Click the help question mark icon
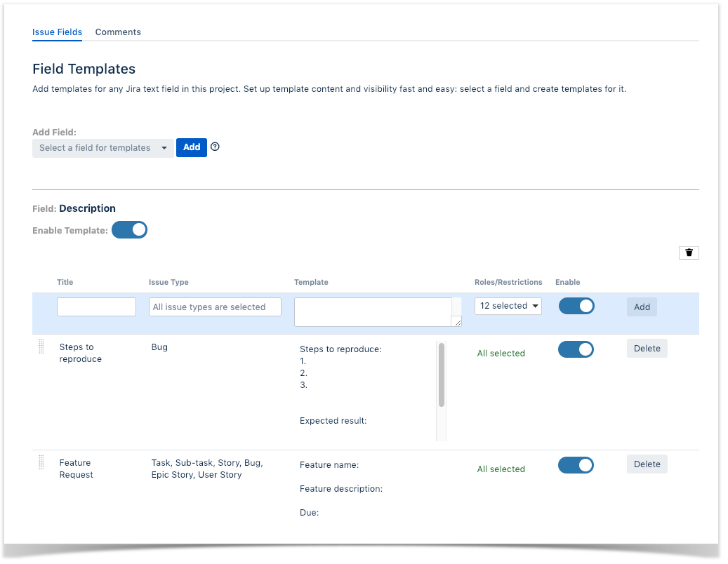The height and width of the screenshot is (564, 728). [215, 147]
